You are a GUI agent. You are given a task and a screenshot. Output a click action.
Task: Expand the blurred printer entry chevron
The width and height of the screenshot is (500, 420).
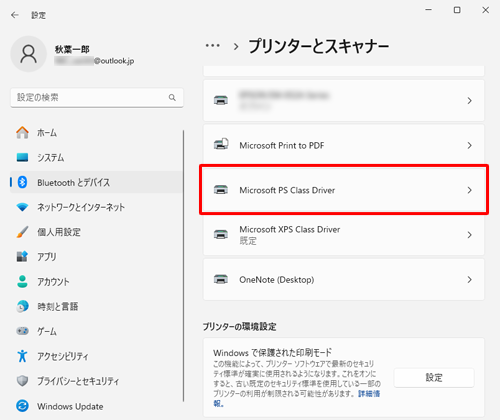(469, 100)
